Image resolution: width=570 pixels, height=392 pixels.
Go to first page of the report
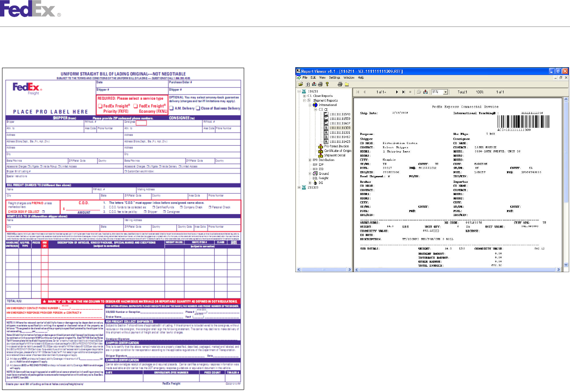point(358,92)
